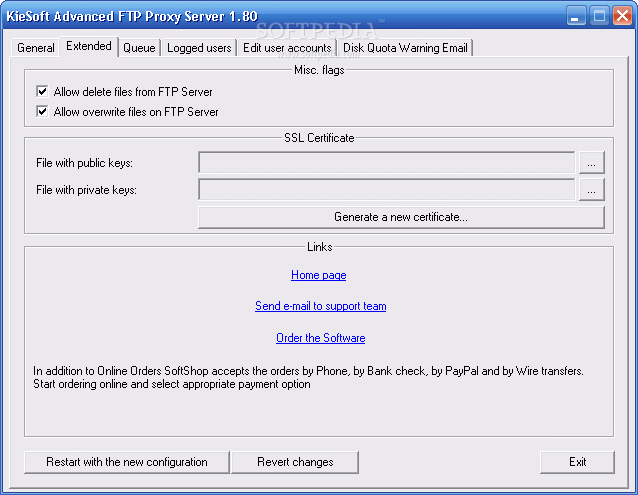Browse for the private keys file
Viewport: 638px width, 495px height.
point(592,190)
